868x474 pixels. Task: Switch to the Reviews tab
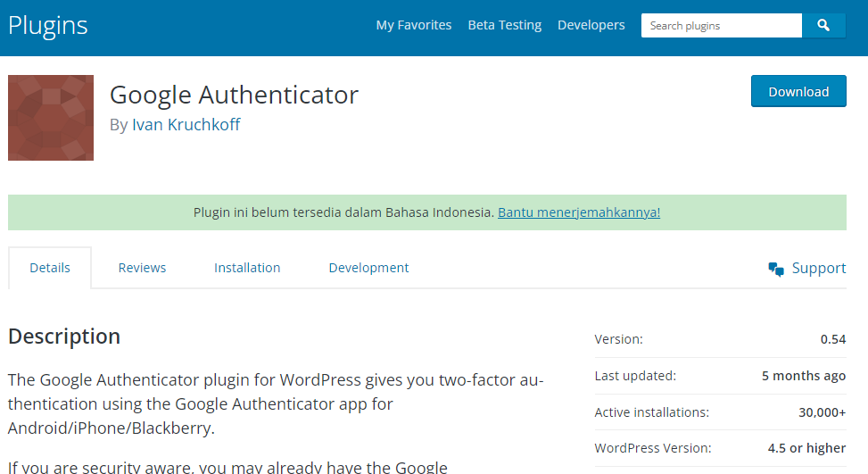click(142, 268)
